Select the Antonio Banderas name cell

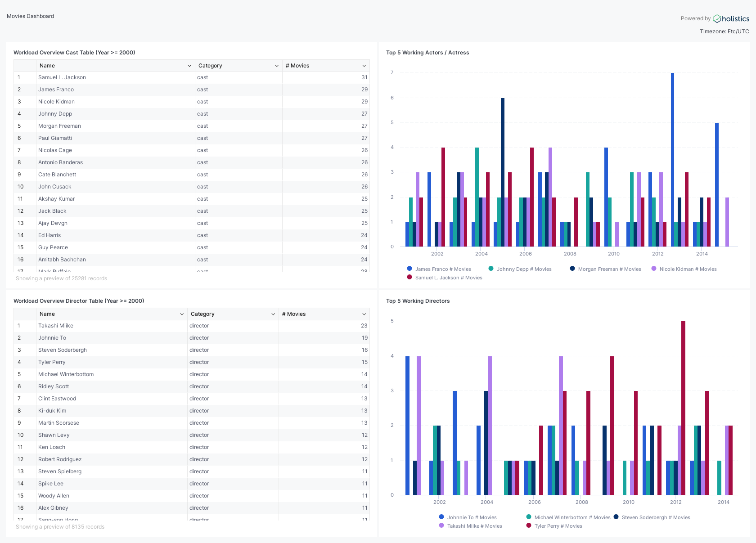coord(115,162)
